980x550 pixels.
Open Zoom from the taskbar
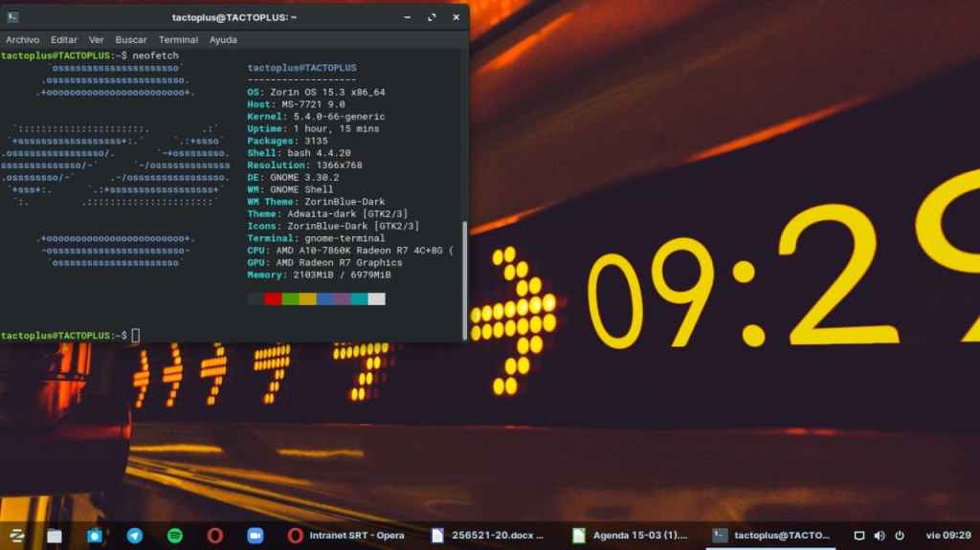point(255,535)
